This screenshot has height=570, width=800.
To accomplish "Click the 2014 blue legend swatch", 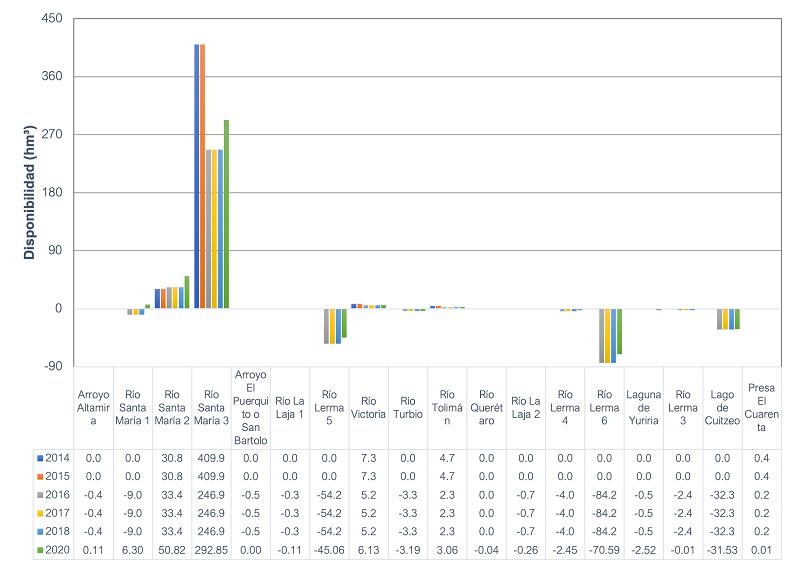I will [x=40, y=457].
